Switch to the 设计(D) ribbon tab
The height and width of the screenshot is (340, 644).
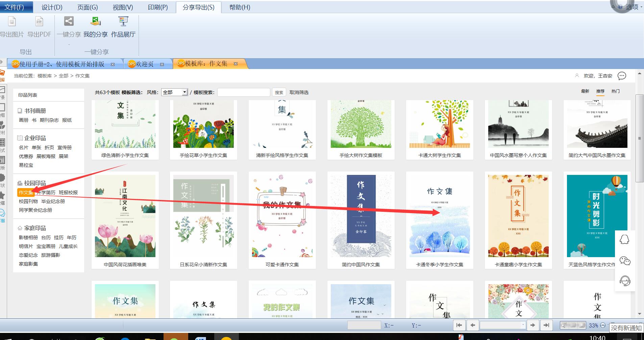52,7
